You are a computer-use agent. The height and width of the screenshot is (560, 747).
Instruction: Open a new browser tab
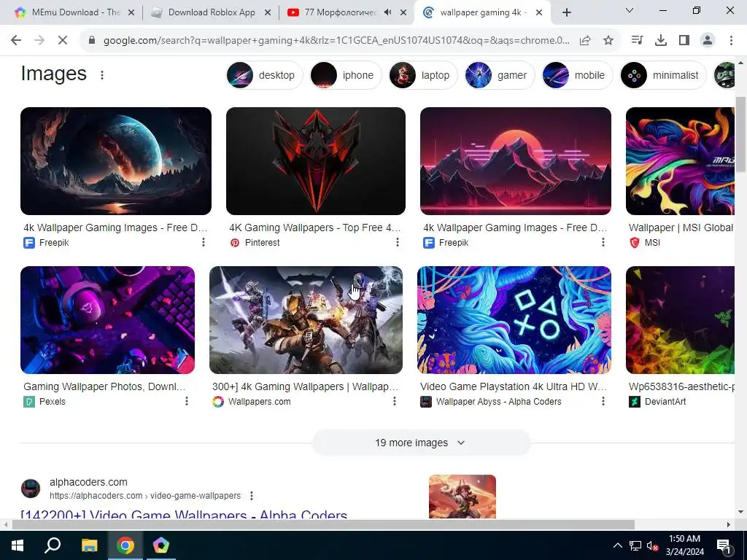tap(566, 12)
